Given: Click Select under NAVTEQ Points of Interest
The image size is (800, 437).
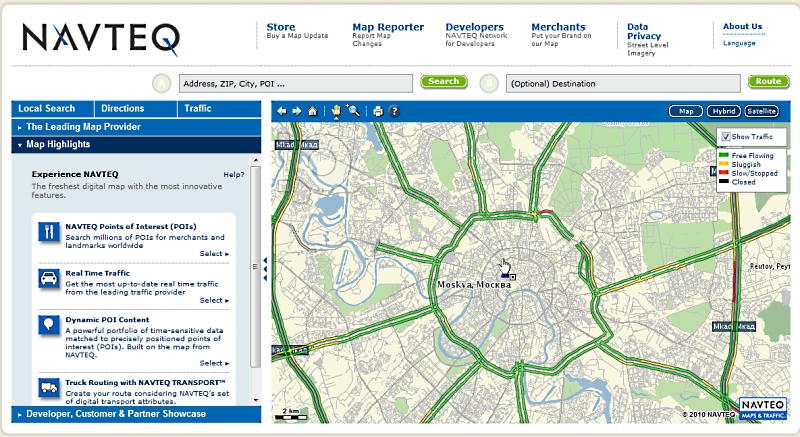Looking at the screenshot, I should 214,253.
